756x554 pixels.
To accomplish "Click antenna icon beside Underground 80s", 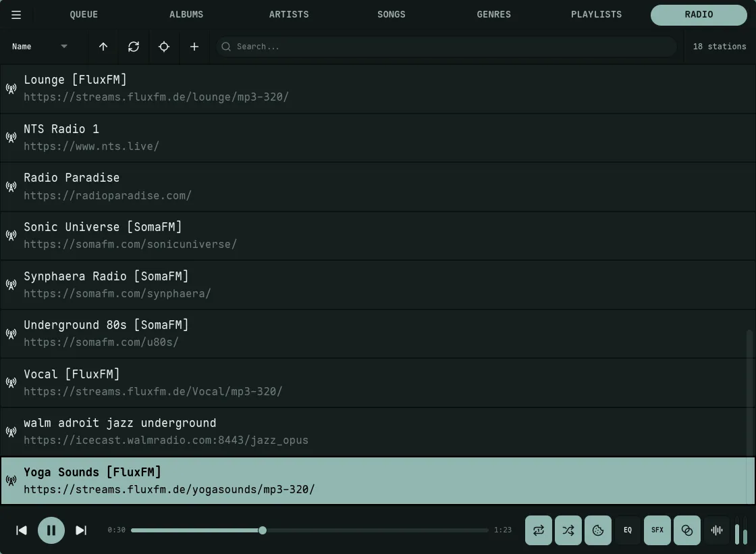I will (11, 334).
